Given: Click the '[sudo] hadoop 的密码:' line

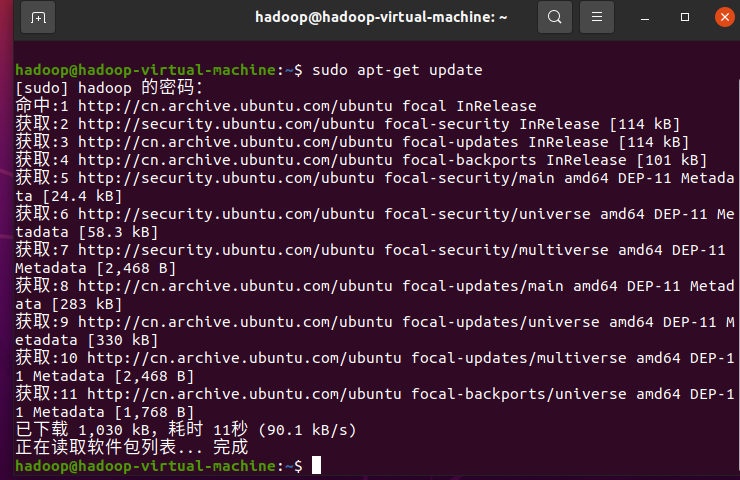Looking at the screenshot, I should point(109,88).
